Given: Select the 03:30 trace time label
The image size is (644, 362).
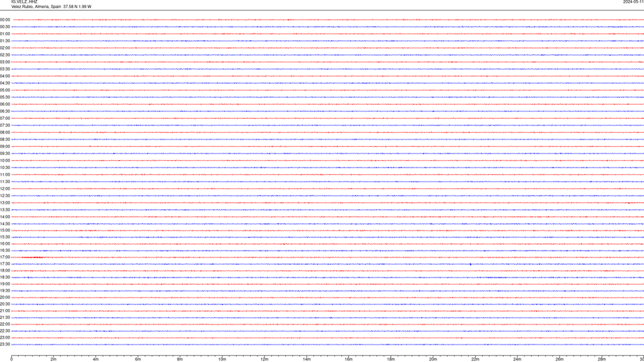Looking at the screenshot, I should pyautogui.click(x=5, y=69).
